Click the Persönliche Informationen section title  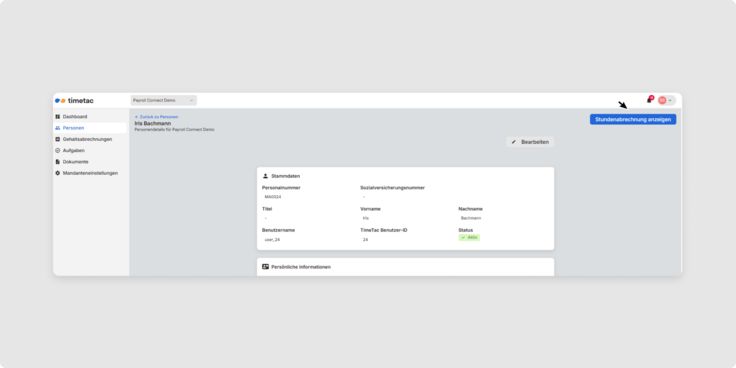click(x=301, y=267)
